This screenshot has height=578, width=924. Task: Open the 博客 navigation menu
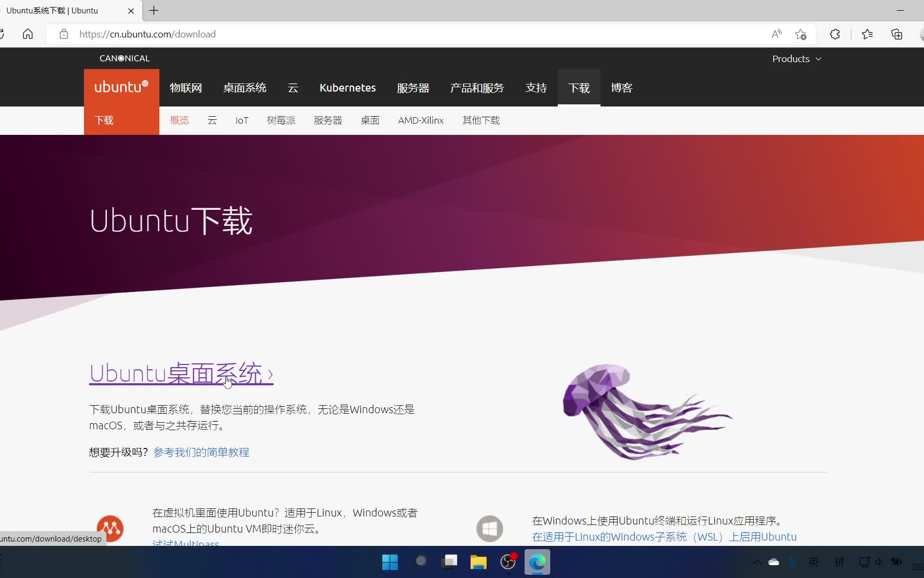(x=621, y=87)
